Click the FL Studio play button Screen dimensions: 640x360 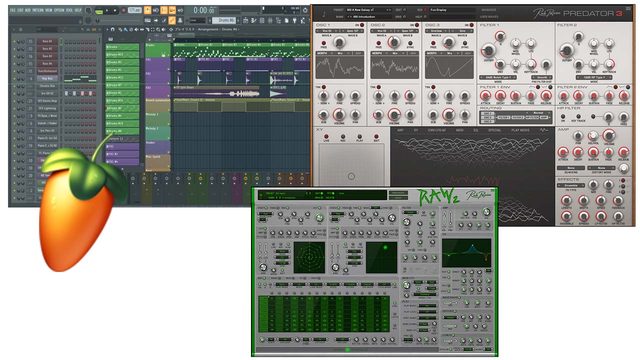107,10
